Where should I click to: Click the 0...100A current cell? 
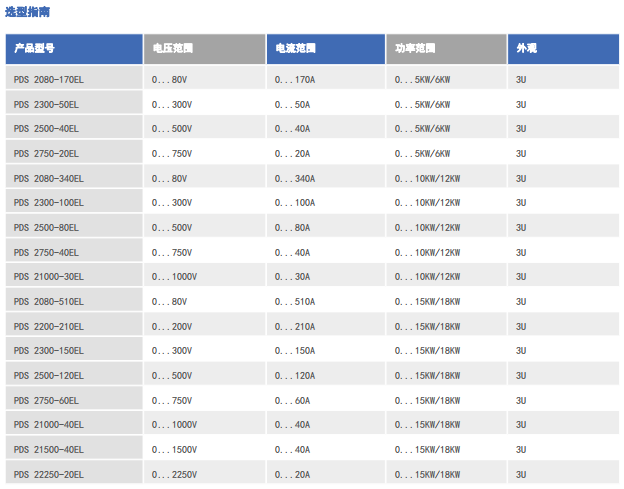coord(326,203)
